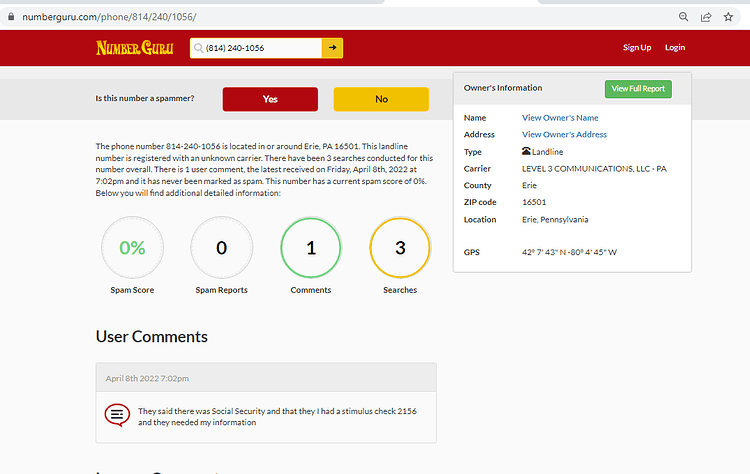The height and width of the screenshot is (474, 750).
Task: Click the Searches count circle
Action: (400, 247)
